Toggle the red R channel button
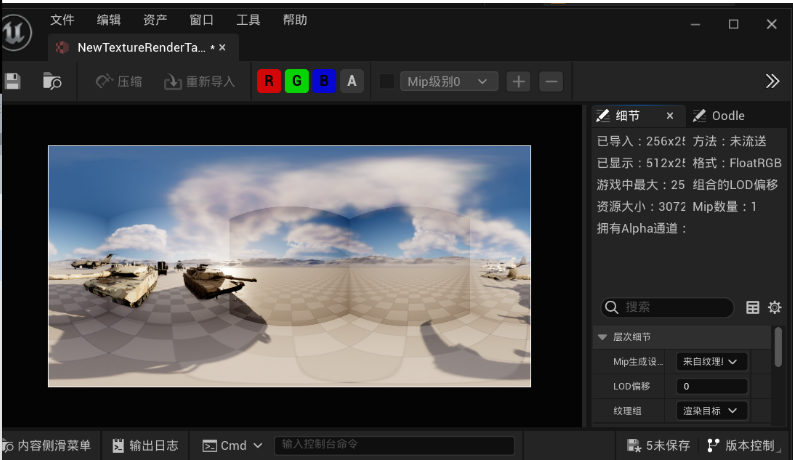Viewport: 793px width, 460px height. click(x=268, y=81)
